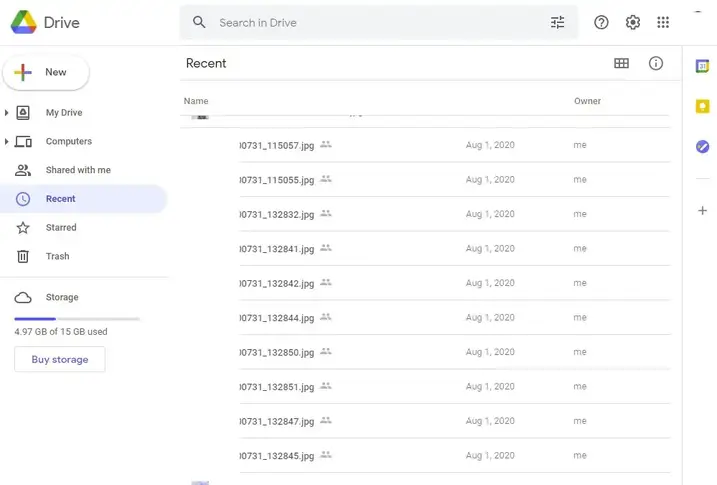Image resolution: width=717 pixels, height=485 pixels.
Task: Select file 0731_132847.jpg
Action: [x=277, y=421]
